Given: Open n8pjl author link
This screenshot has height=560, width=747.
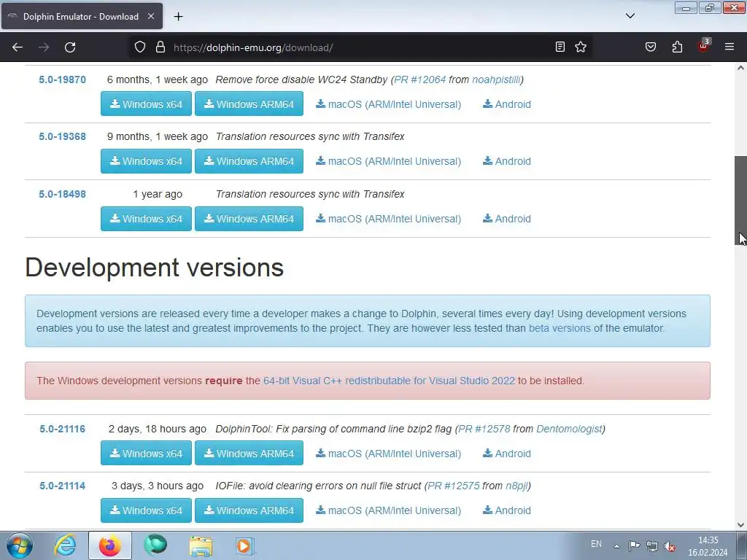Looking at the screenshot, I should 516,486.
